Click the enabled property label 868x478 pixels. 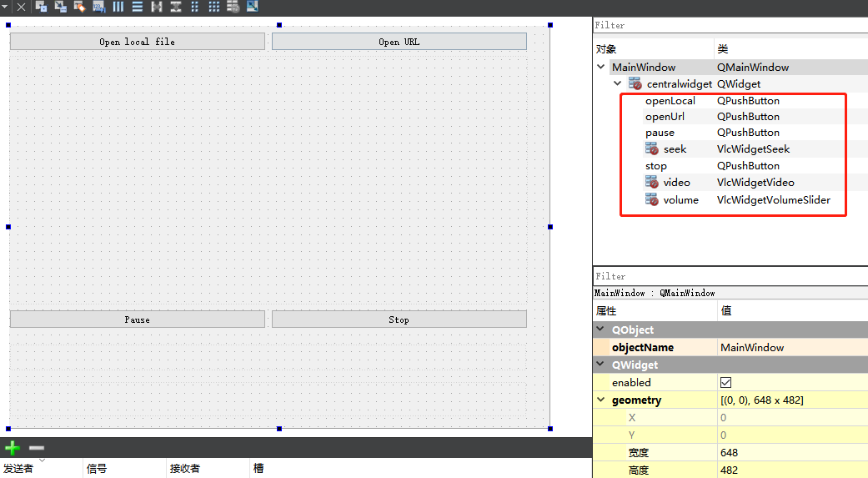coord(631,382)
